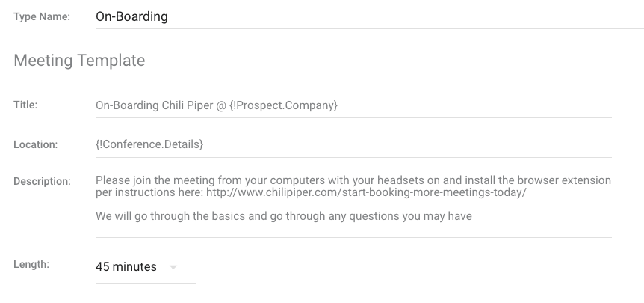Click the 'We will go through the basics' paragraph
The height and width of the screenshot is (303, 644).
(x=284, y=217)
